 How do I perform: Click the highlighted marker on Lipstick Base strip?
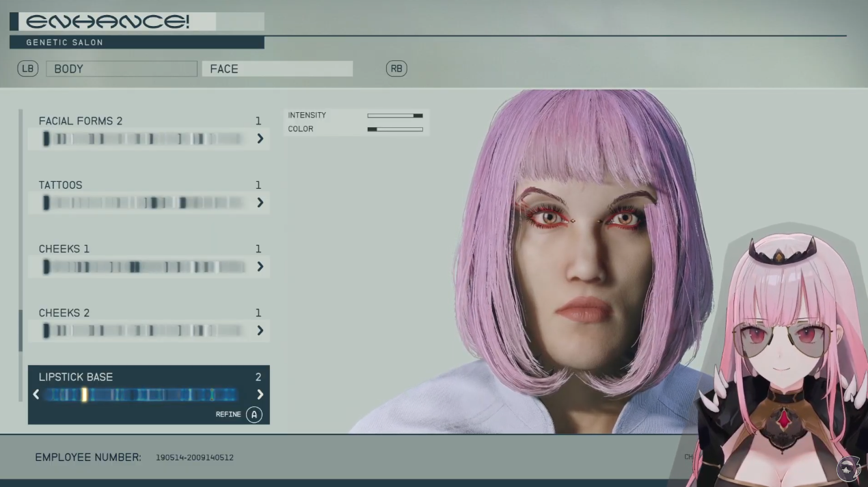pos(84,394)
